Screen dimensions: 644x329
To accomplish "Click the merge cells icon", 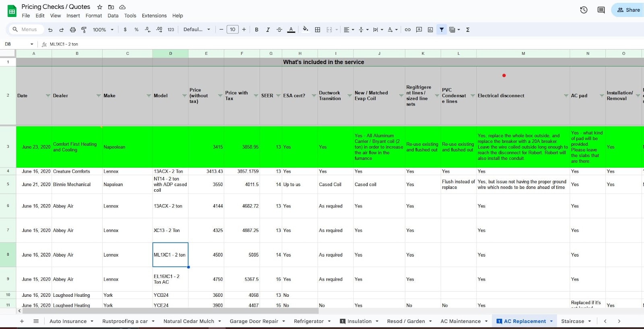I will tap(329, 30).
